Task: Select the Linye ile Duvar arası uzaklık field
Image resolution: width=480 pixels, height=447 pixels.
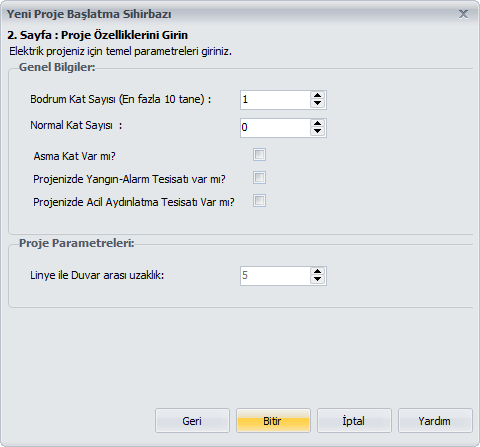Action: [x=276, y=276]
